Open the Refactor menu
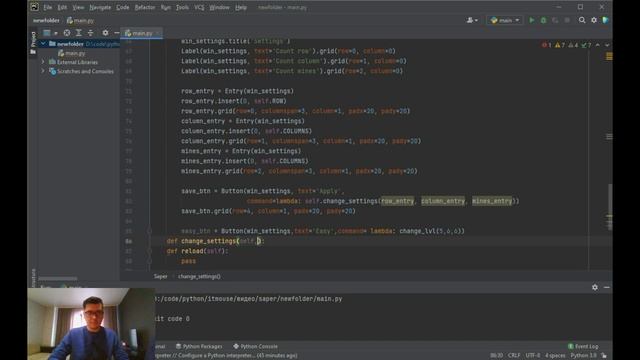 145,7
